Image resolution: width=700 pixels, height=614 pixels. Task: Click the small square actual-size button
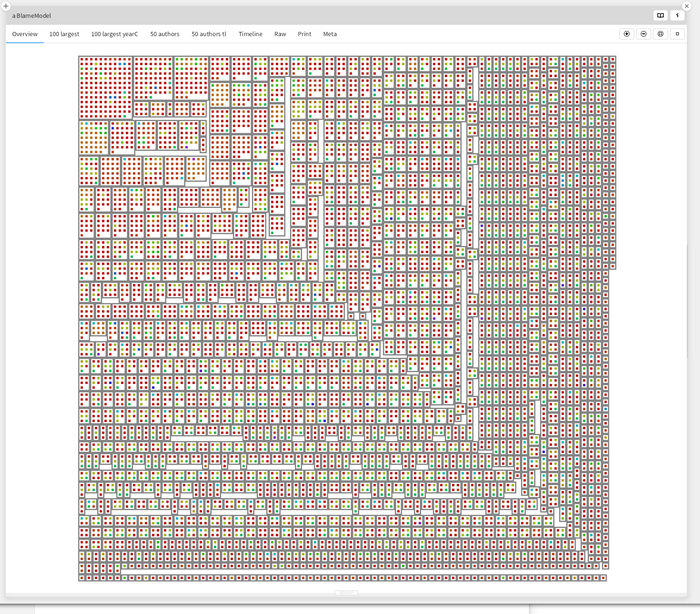point(677,34)
